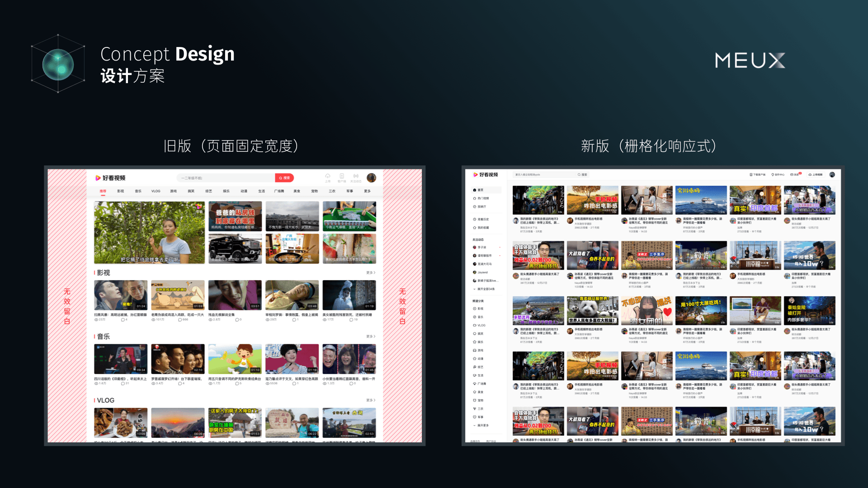This screenshot has width=868, height=488.
Task: Select 游戏 tab in old version nav
Action: click(173, 191)
